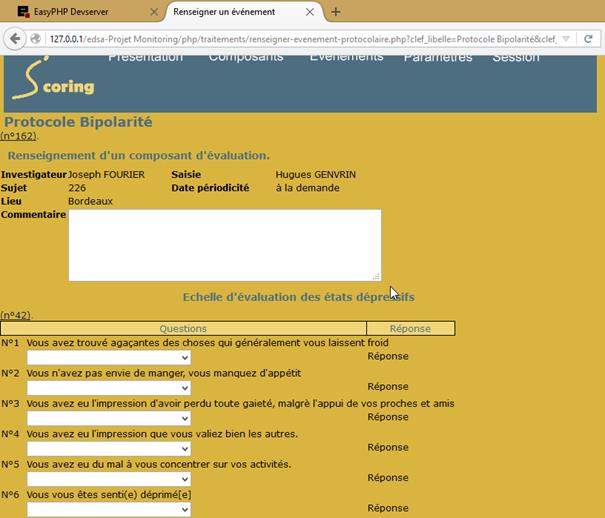The width and height of the screenshot is (605, 518).
Task: Click the reload page icon in address bar
Action: 589,39
